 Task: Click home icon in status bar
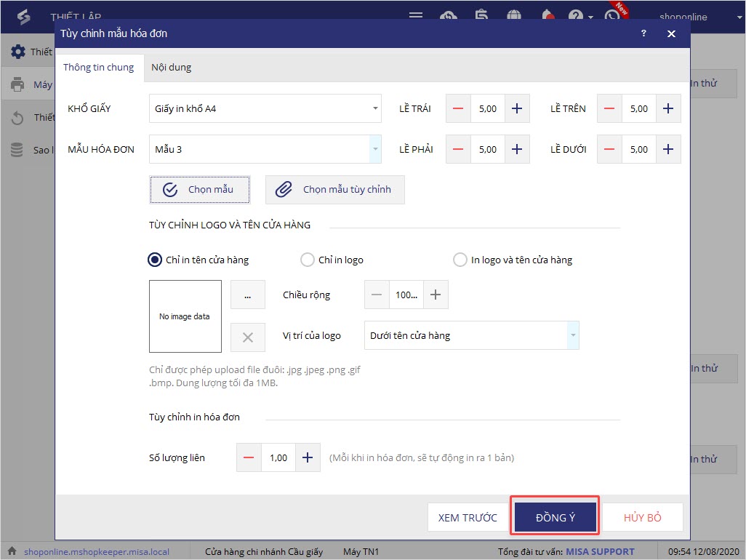coord(12,551)
